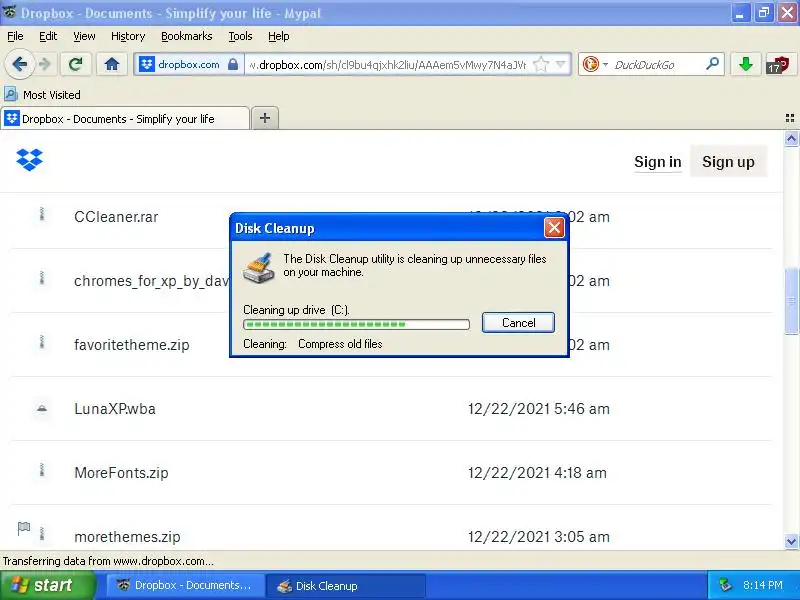Click the 12/22/2021 5:46 am date text

(x=538, y=409)
